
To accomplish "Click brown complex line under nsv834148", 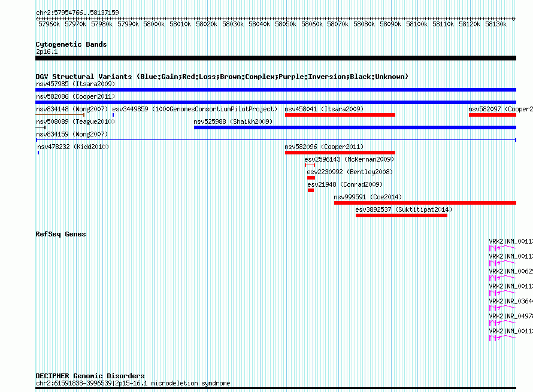I will [60, 115].
